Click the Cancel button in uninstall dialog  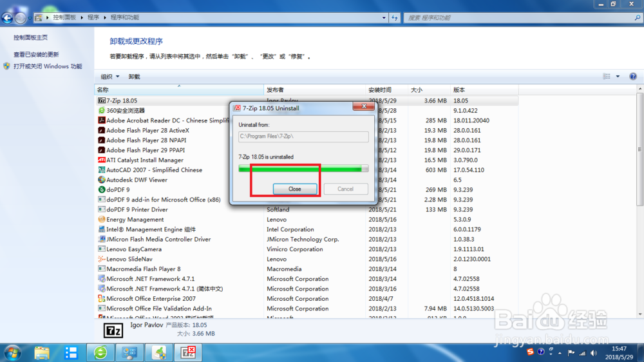pyautogui.click(x=345, y=189)
